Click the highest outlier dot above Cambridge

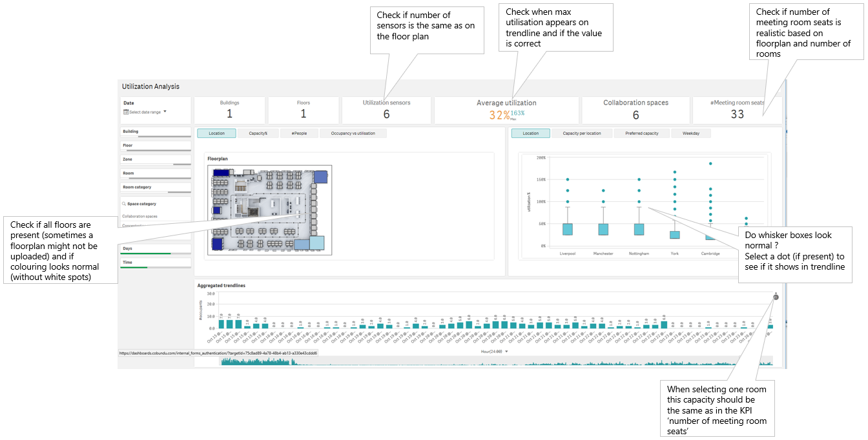710,164
